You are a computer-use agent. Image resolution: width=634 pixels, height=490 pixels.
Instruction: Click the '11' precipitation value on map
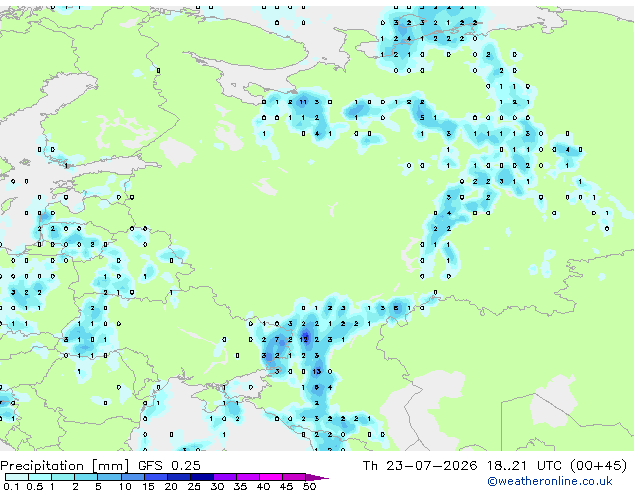303,102
